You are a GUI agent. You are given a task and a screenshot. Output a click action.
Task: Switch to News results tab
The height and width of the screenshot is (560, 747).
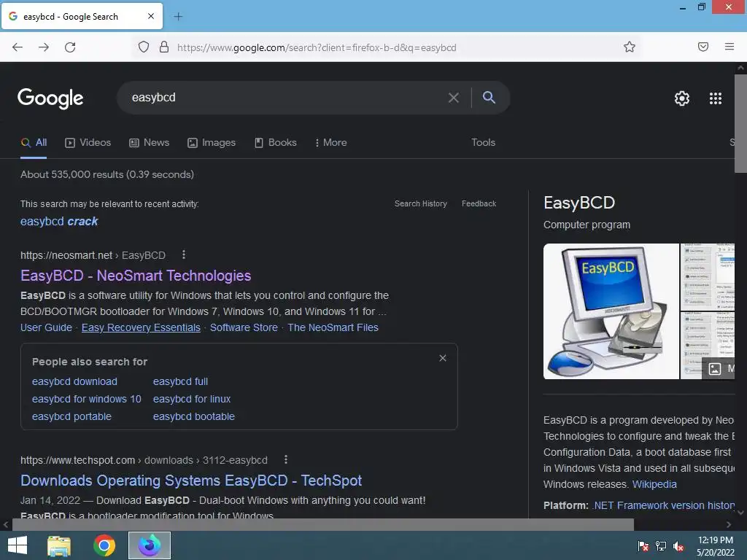point(149,142)
